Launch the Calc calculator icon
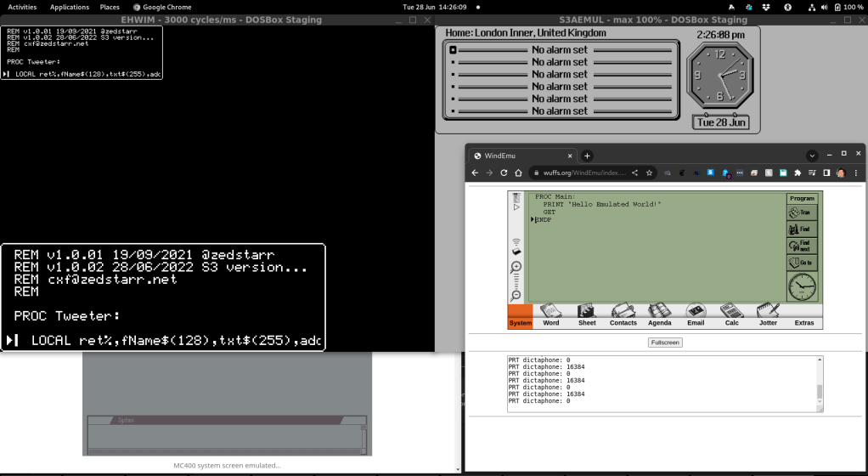This screenshot has width=868, height=476. (x=731, y=315)
